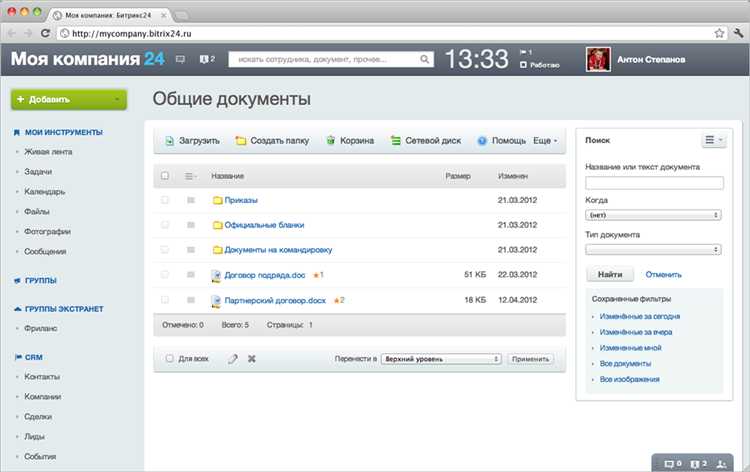
Task: Click the delete X icon below the list
Action: pyautogui.click(x=252, y=358)
